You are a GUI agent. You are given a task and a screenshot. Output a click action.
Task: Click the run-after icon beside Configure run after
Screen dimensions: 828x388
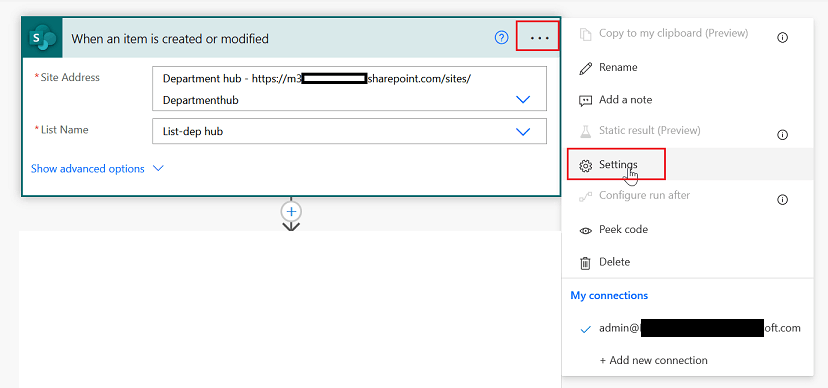coord(585,197)
